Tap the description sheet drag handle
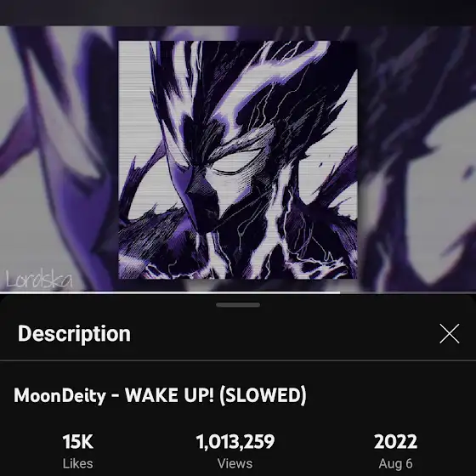The image size is (476, 476). 238,305
